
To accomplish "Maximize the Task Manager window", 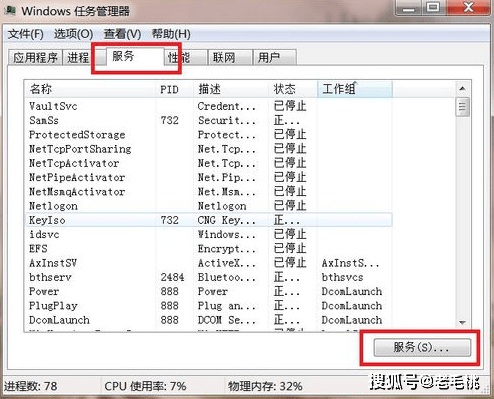I will click(433, 7).
